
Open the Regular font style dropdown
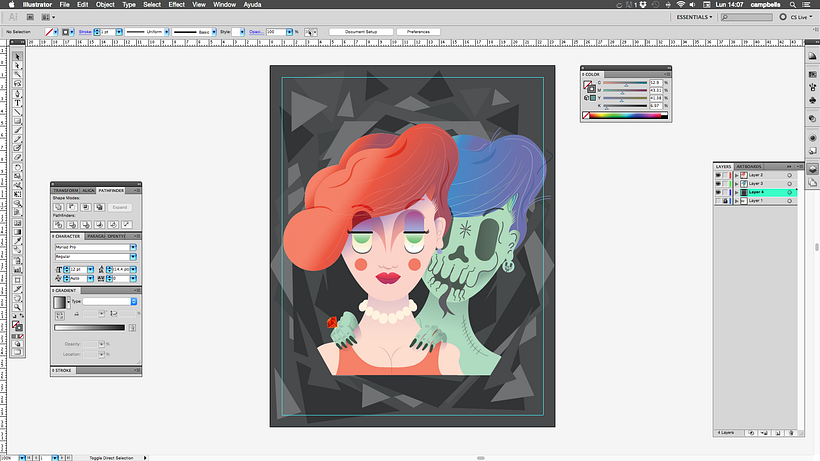(x=133, y=257)
